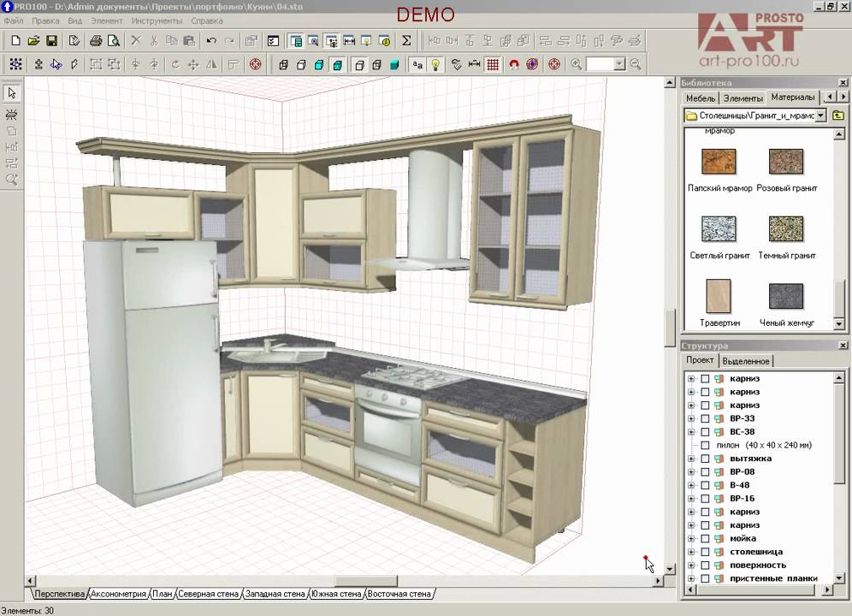Click the Sigma report icon
852x616 pixels.
[406, 40]
